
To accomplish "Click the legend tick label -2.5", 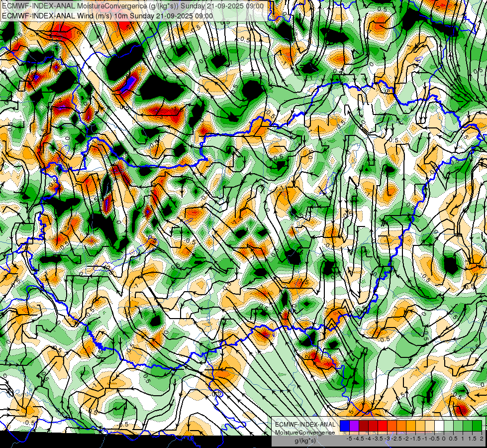I will pos(396,439).
